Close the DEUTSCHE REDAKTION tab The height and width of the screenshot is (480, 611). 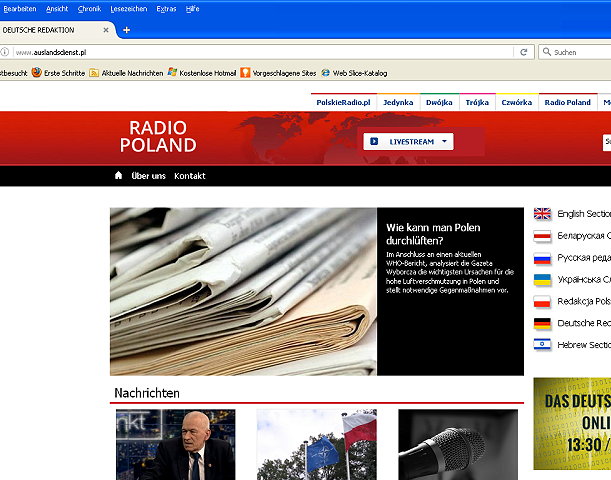(106, 30)
